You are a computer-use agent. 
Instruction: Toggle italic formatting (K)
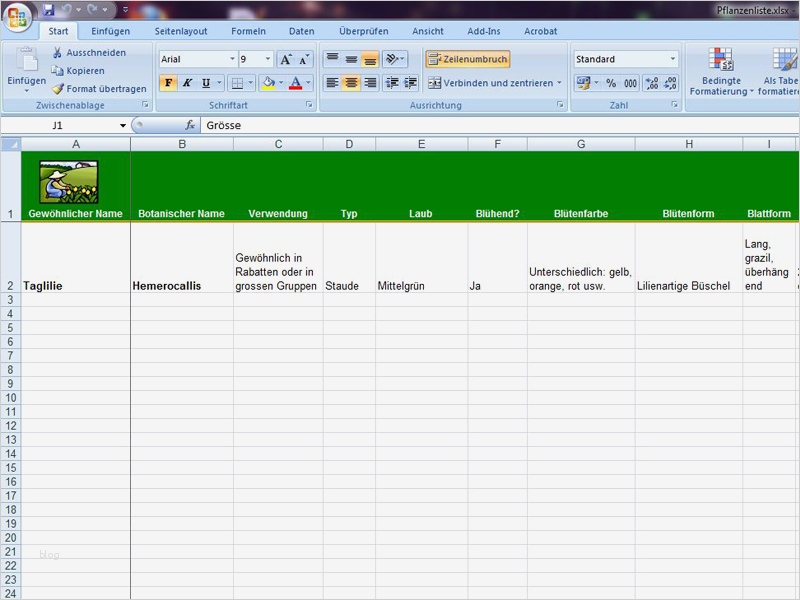(x=186, y=84)
